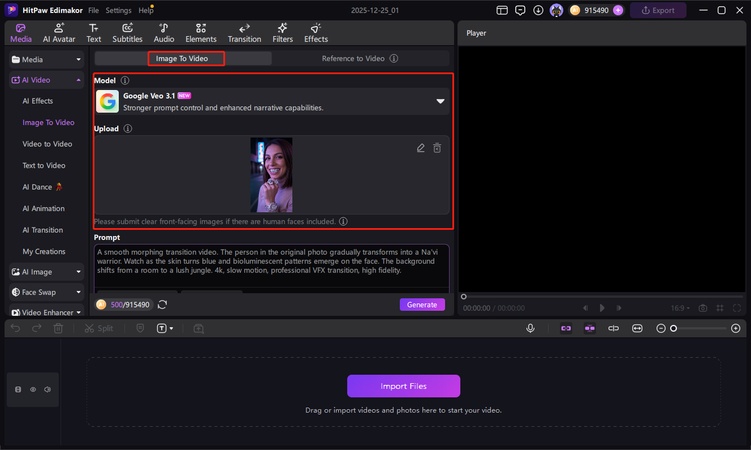The width and height of the screenshot is (751, 450).
Task: Open the Text tools tab
Action: (93, 33)
